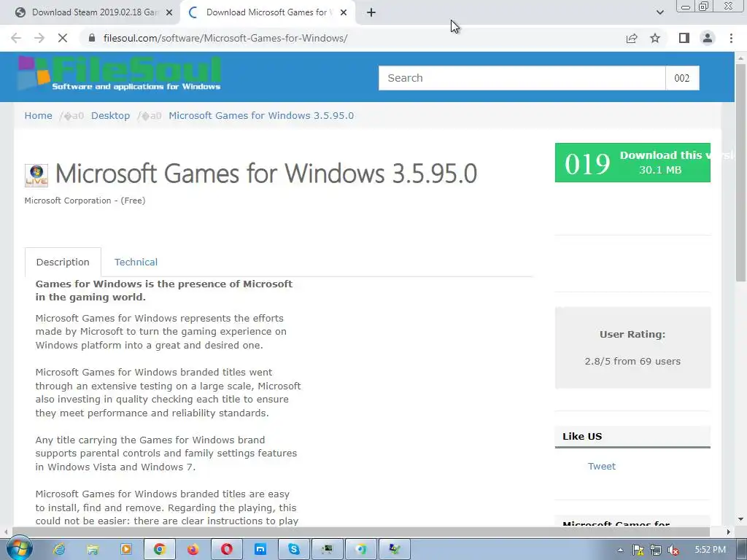
Task: Show hidden system tray icons
Action: pos(620,550)
